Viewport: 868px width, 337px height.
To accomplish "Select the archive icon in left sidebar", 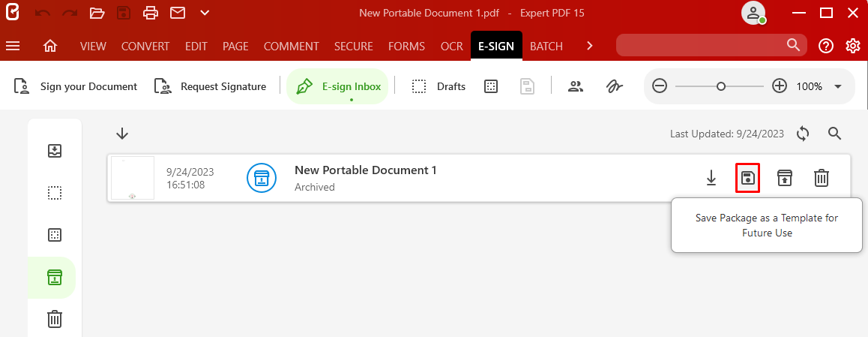I will [54, 277].
